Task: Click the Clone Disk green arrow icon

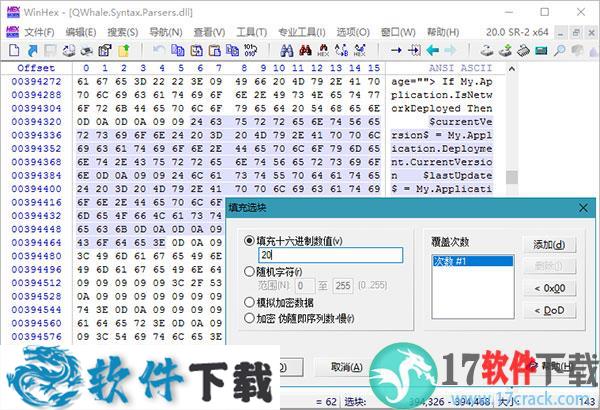Action: point(505,50)
